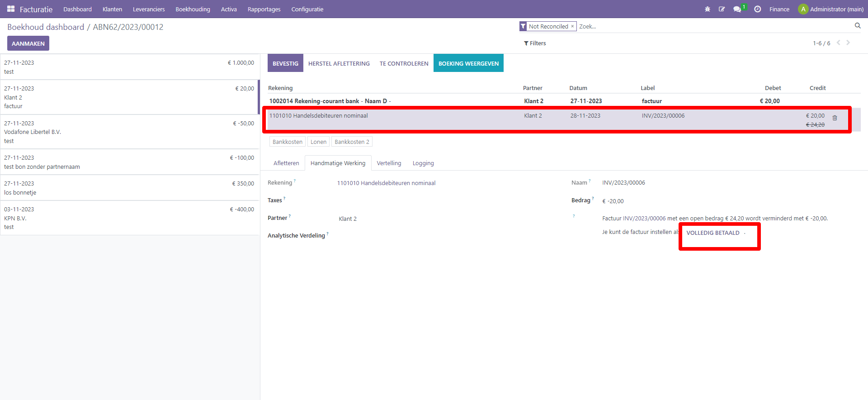Click the VOLLEDIG BETAALD button
This screenshot has width=868, height=400.
713,233
